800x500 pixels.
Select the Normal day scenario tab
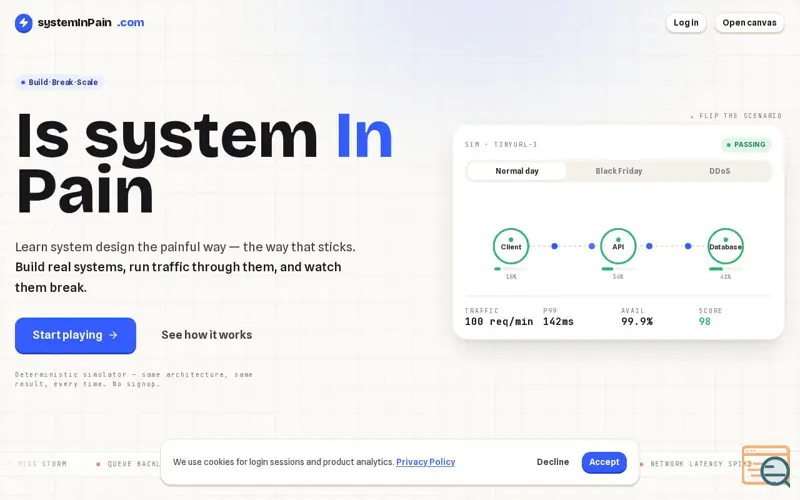pos(516,171)
